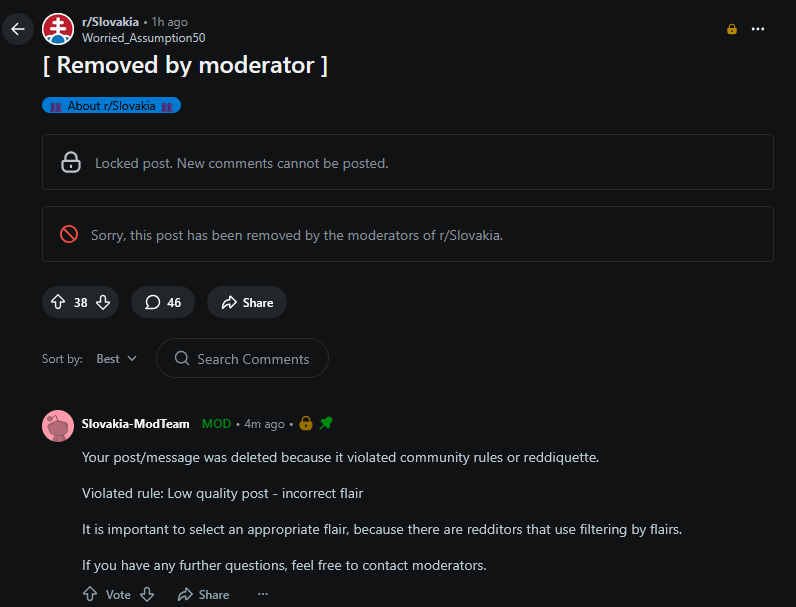Upvote the removed post
Viewport: 796px width, 607px height.
[58, 302]
